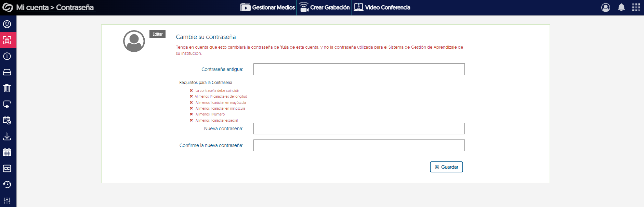Select Crear Grabación in the top bar

(325, 8)
